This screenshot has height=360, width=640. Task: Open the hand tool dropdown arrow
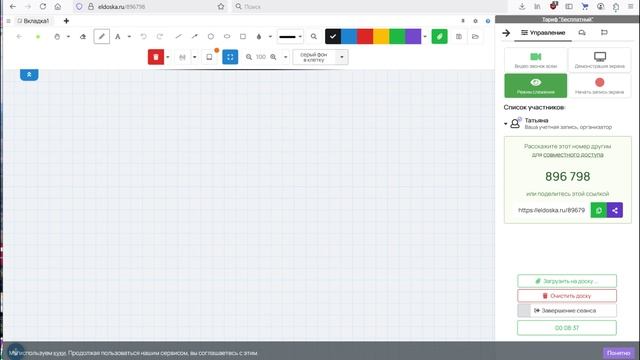(68, 37)
